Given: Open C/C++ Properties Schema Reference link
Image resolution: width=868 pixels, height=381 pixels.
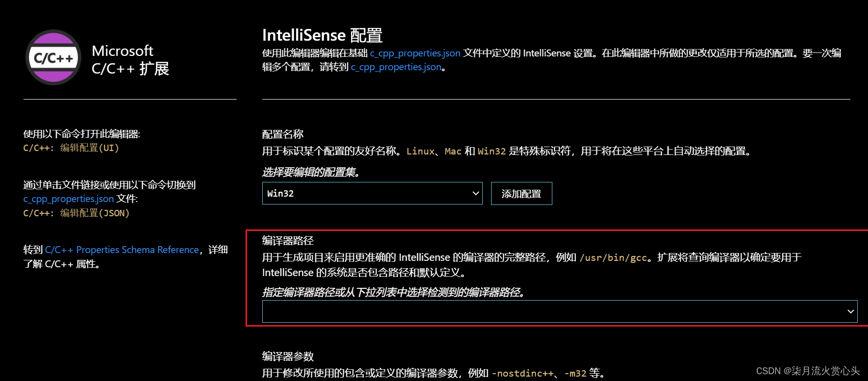Looking at the screenshot, I should point(122,250).
